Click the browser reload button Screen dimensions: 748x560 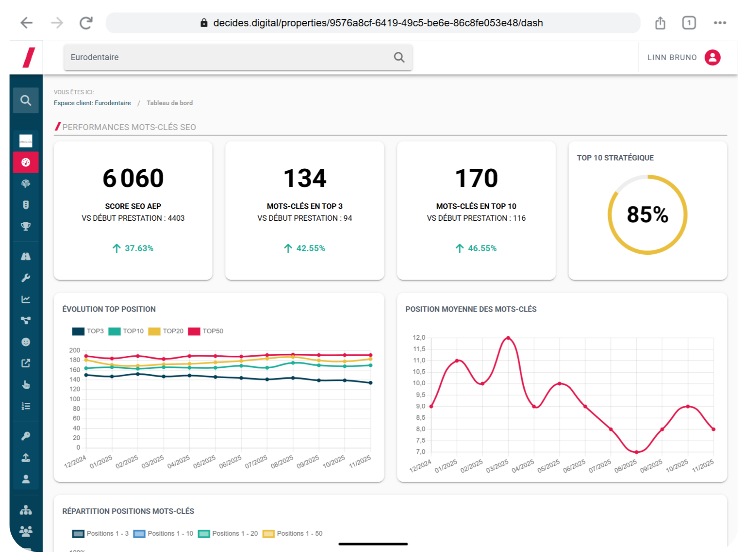click(x=86, y=23)
